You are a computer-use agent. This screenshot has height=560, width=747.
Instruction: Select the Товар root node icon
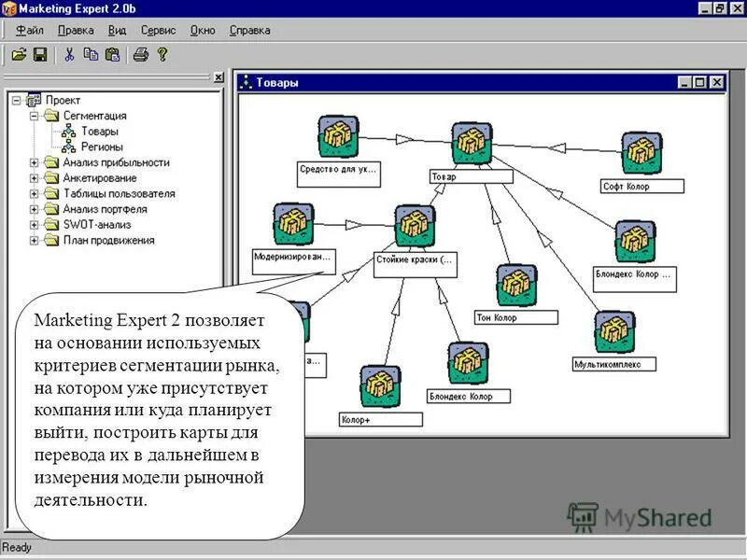pos(472,143)
